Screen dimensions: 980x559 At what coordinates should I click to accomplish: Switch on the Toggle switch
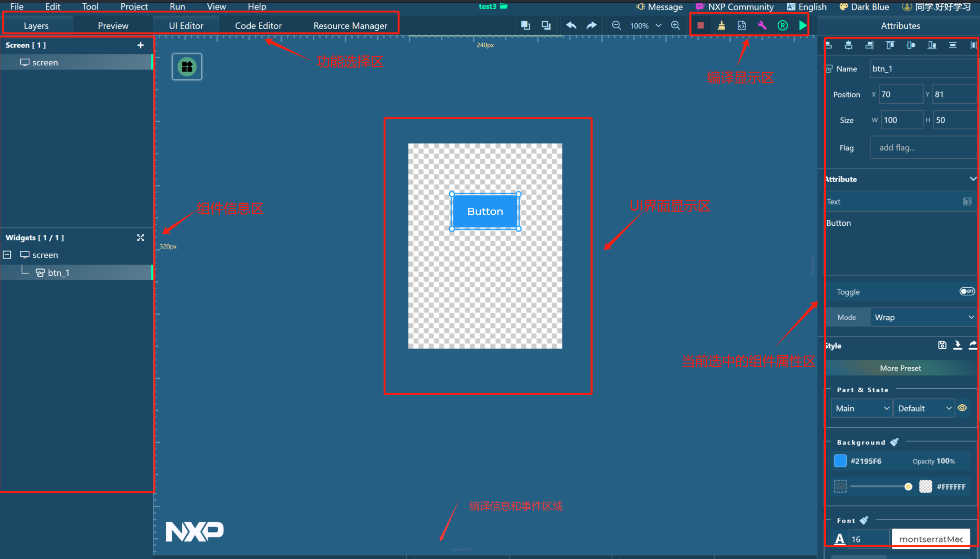pyautogui.click(x=966, y=291)
